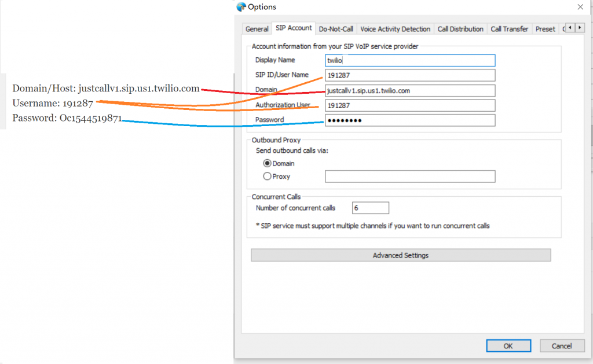593x364 pixels.
Task: Click the SIP ID/User Name field
Action: tap(410, 75)
